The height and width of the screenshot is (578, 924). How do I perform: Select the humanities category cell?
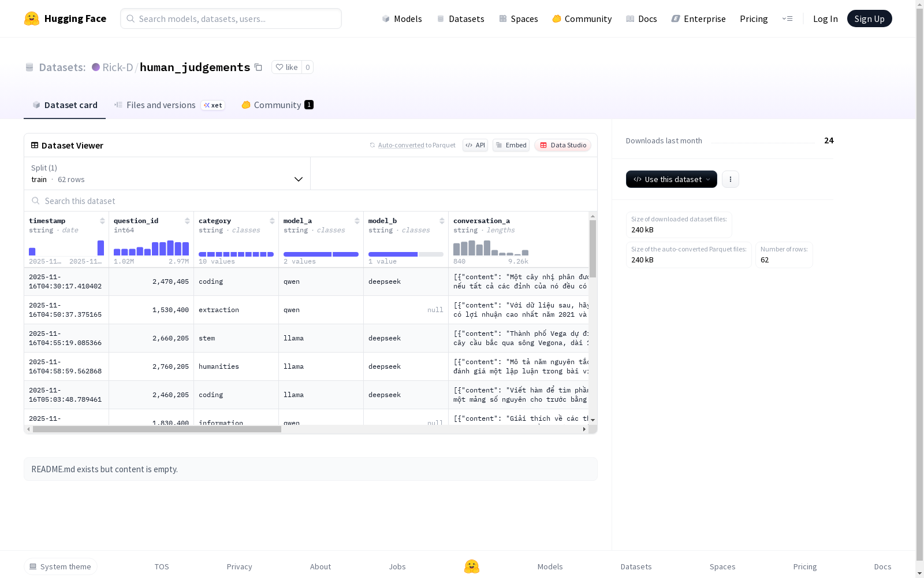(x=236, y=366)
